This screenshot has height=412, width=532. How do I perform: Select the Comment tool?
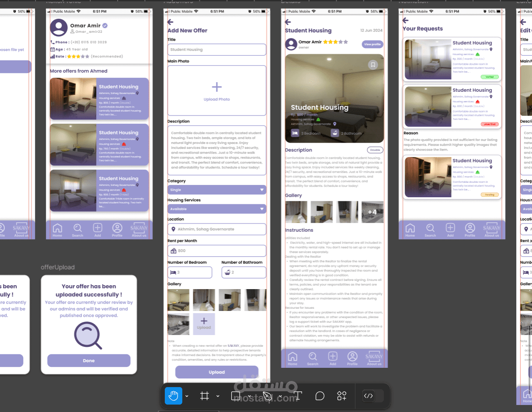pyautogui.click(x=320, y=396)
